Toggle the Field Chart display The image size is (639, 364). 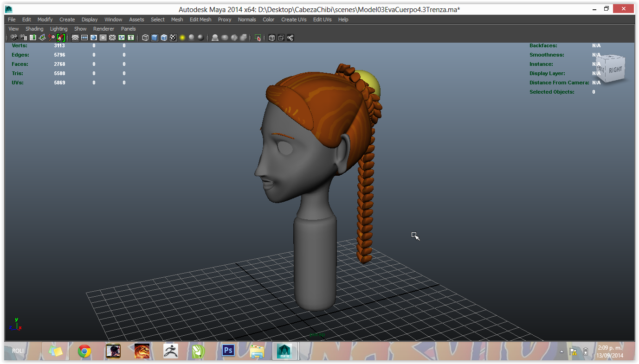(x=112, y=38)
